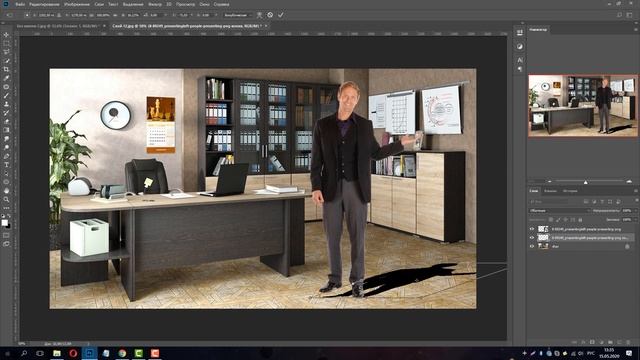Viewport: 640px width, 360px height.
Task: Select the Gradient tool
Action: click(x=6, y=130)
